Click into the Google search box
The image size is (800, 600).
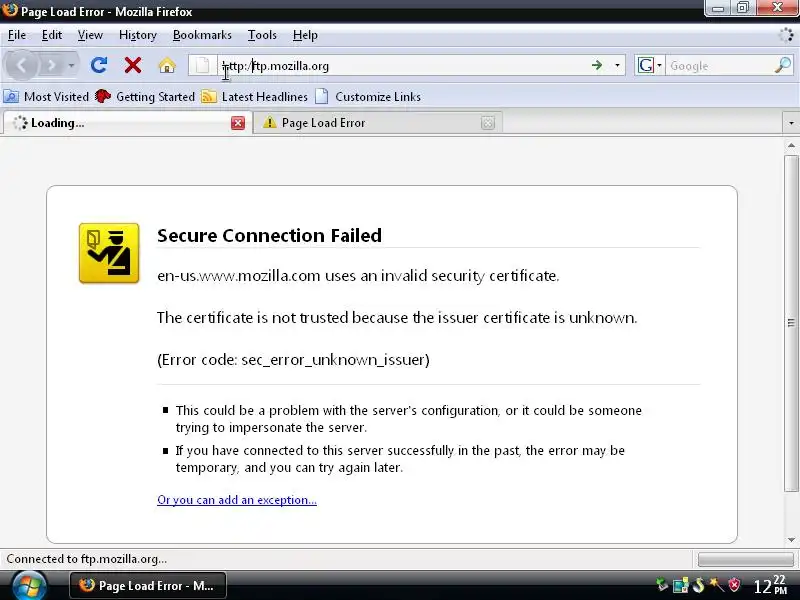pos(719,66)
